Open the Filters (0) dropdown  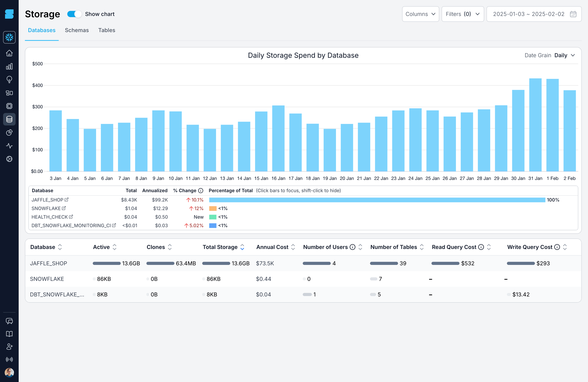pyautogui.click(x=462, y=14)
